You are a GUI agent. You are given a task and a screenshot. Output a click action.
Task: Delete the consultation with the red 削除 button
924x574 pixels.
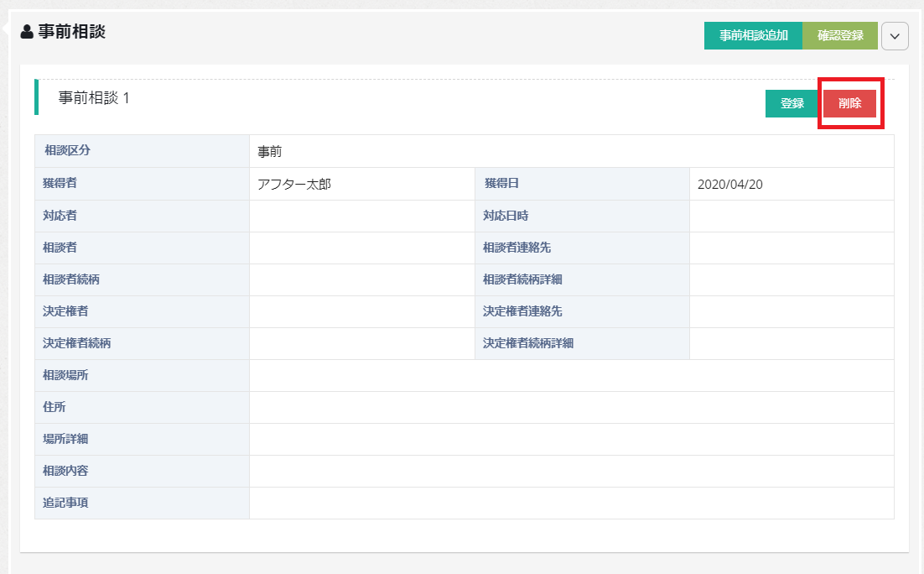click(849, 103)
